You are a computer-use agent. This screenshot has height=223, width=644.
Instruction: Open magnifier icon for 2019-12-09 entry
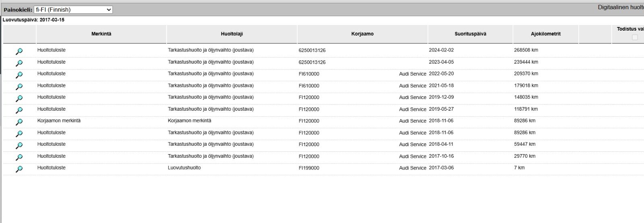click(x=19, y=98)
